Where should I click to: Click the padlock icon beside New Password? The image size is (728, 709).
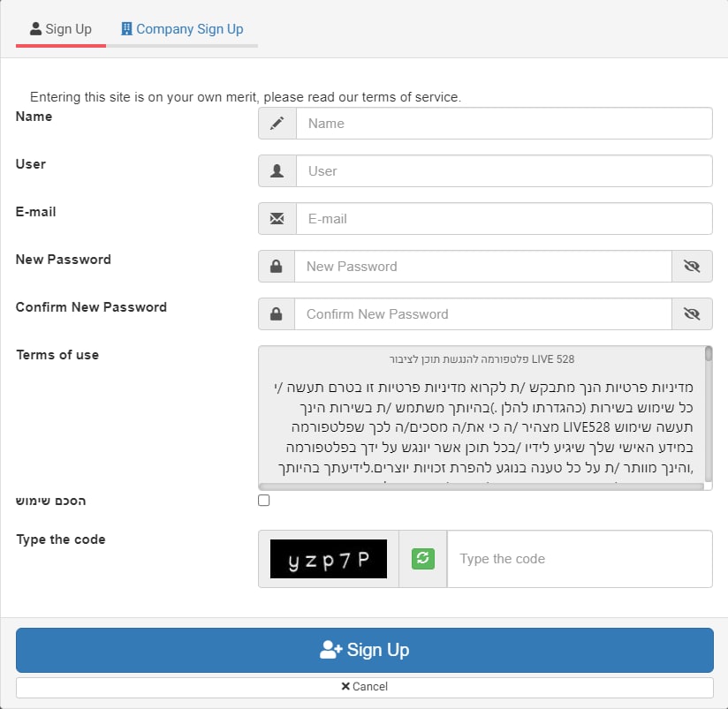click(x=277, y=267)
